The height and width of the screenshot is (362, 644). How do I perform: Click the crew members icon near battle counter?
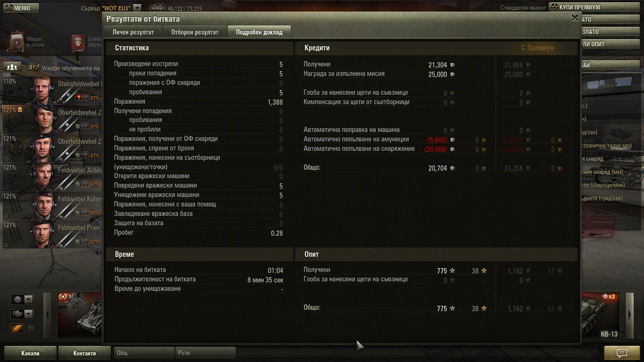[157, 8]
